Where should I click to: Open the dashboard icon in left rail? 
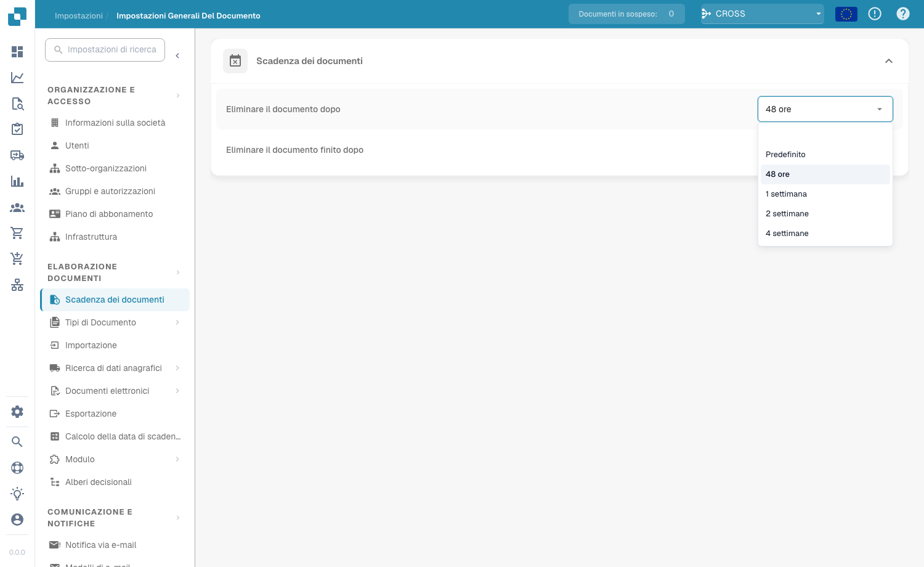pyautogui.click(x=17, y=52)
